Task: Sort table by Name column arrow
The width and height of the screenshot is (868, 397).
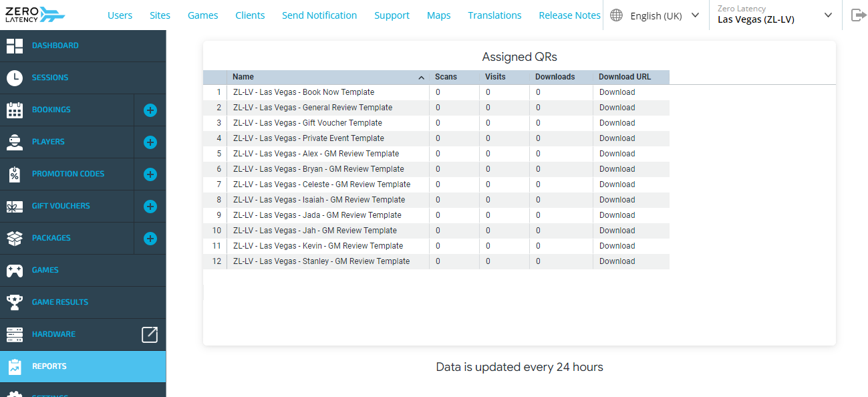Action: tap(421, 78)
